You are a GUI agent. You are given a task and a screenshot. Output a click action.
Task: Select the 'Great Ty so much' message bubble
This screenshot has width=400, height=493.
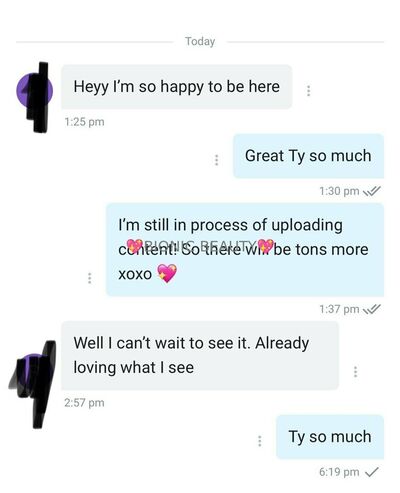[308, 156]
